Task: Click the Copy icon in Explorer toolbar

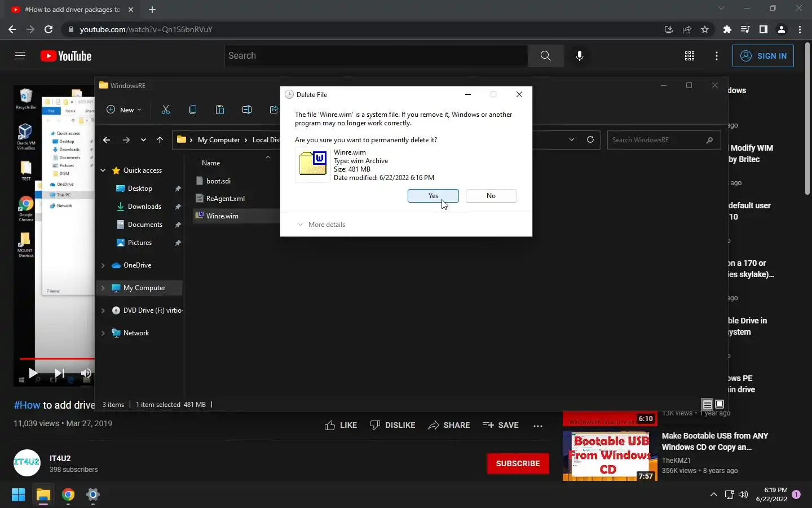Action: [193, 110]
